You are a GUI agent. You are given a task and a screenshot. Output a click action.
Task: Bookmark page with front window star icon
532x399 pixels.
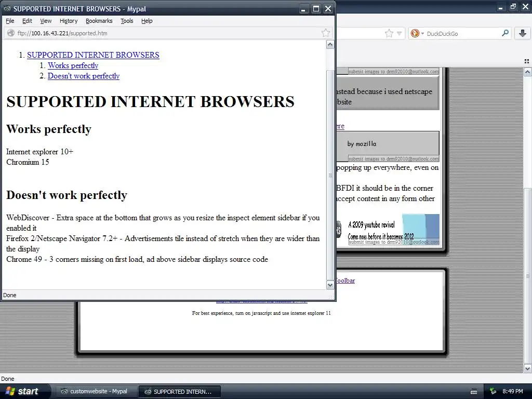click(x=326, y=33)
